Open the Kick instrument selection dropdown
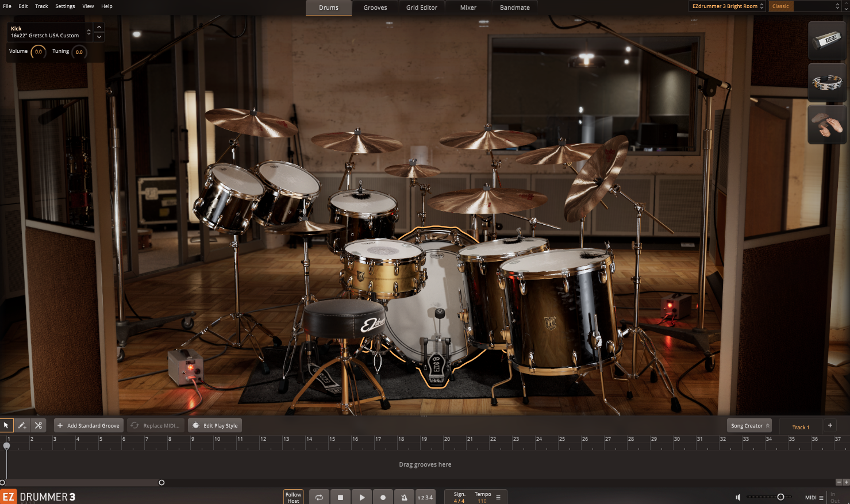 tap(50, 32)
